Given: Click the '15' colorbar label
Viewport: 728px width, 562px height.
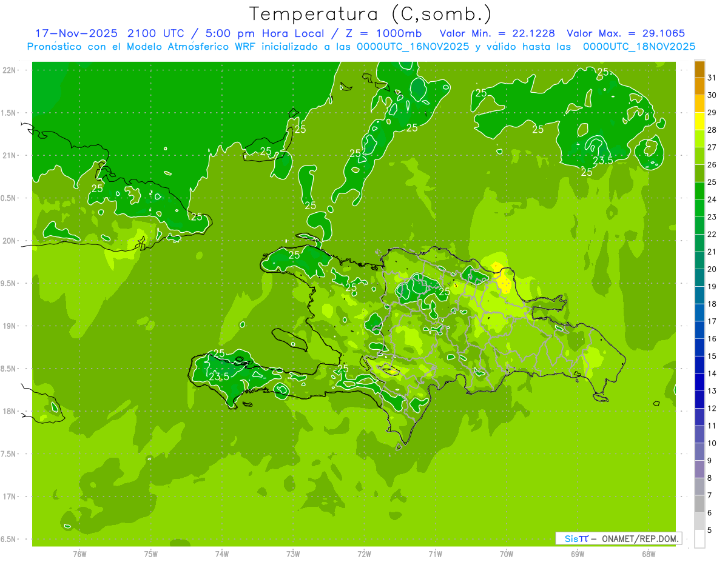Looking at the screenshot, I should (x=712, y=356).
